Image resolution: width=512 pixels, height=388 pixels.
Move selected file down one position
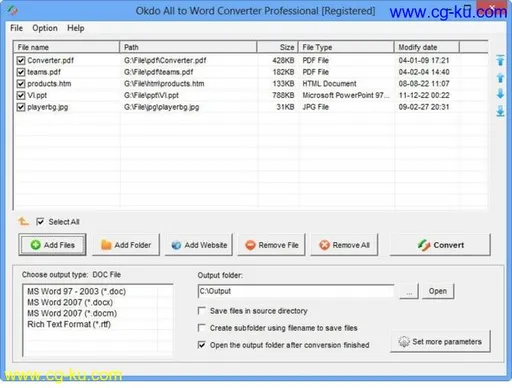500,94
